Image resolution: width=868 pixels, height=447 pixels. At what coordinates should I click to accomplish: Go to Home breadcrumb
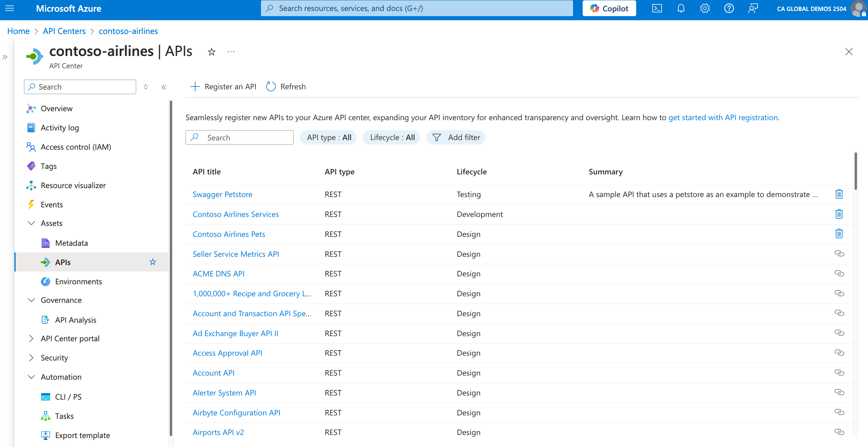click(19, 31)
